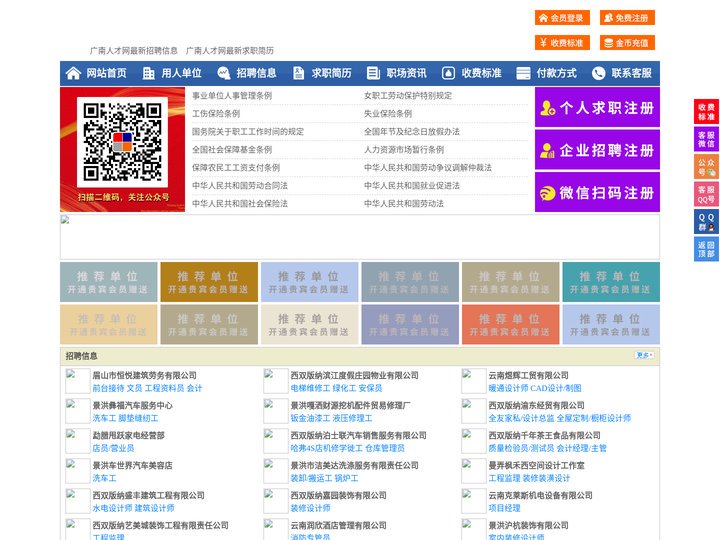Open company 西双版纳滨江度假庄园物业有限公司
This screenshot has width=720, height=540.
coord(354,375)
